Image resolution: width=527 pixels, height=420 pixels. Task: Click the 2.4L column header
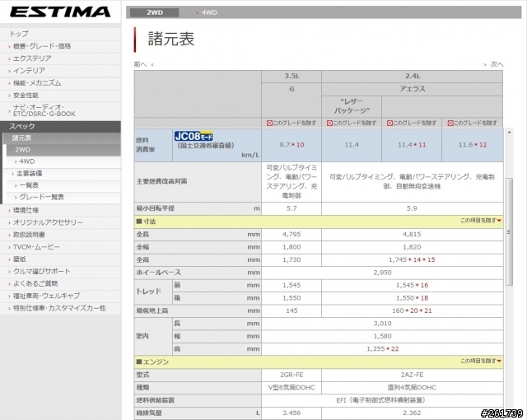coord(412,77)
